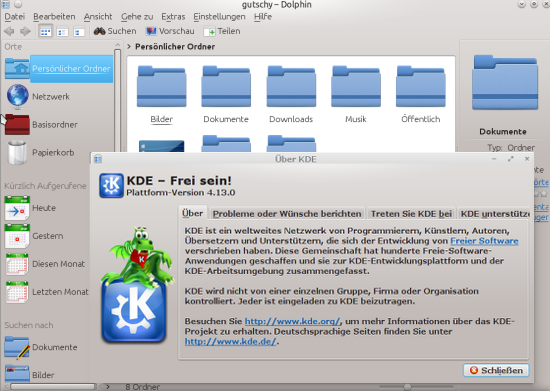Open the http://www.kde.de/ link
This screenshot has width=550, height=391.
pos(231,341)
